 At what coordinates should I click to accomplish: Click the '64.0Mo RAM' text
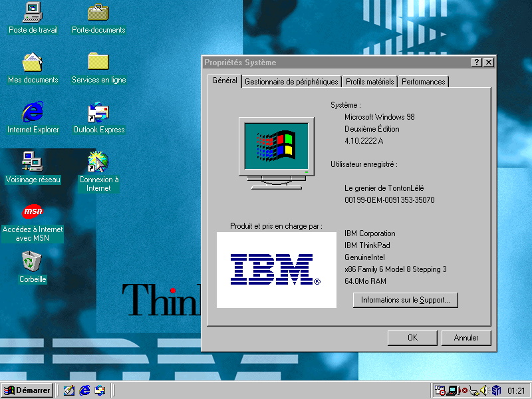coord(365,281)
